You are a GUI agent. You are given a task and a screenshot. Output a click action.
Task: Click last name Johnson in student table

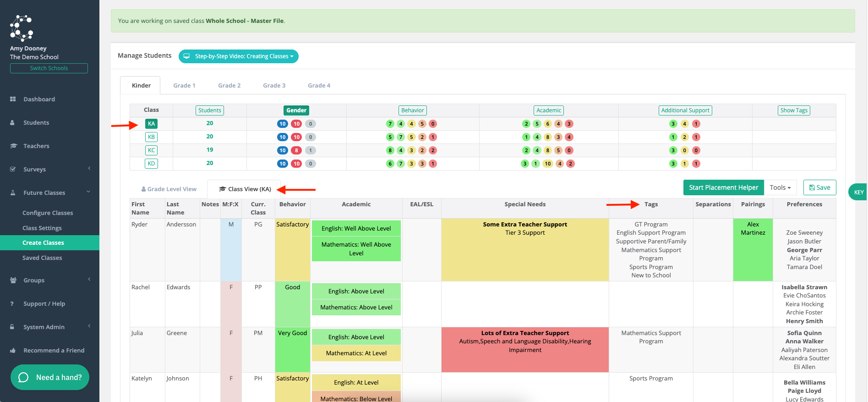(177, 379)
